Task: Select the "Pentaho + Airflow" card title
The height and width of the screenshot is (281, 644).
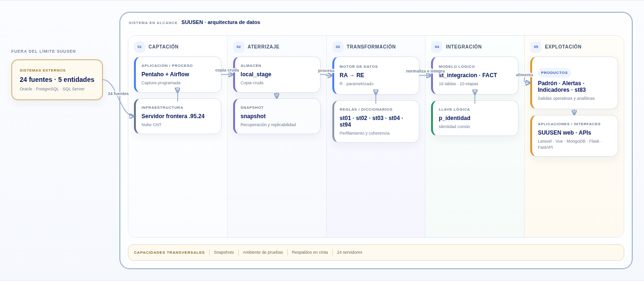Action: pyautogui.click(x=165, y=74)
